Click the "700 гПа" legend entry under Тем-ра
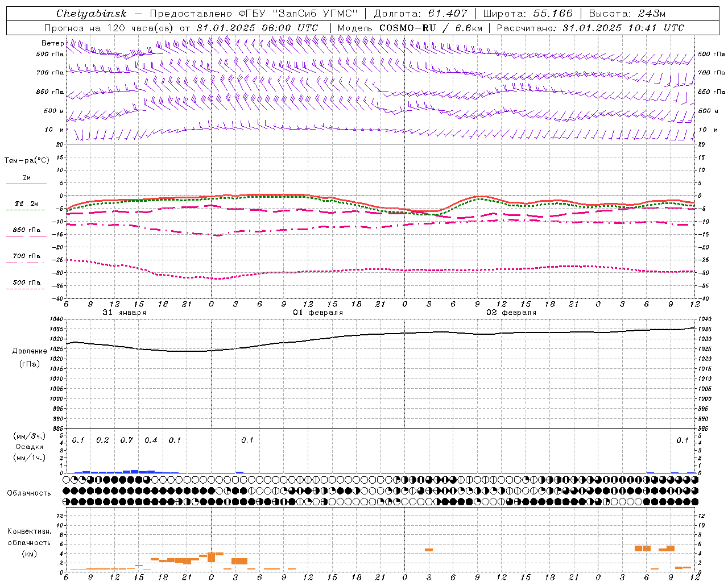 (x=26, y=256)
